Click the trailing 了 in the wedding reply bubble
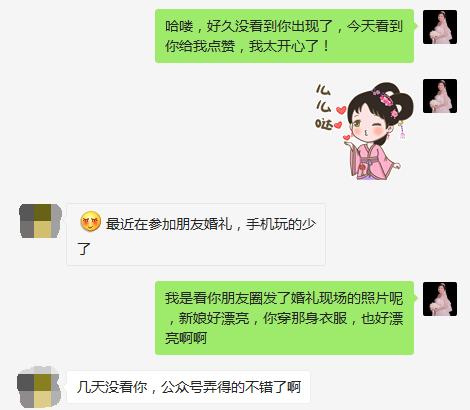The image size is (470, 410). [x=84, y=249]
